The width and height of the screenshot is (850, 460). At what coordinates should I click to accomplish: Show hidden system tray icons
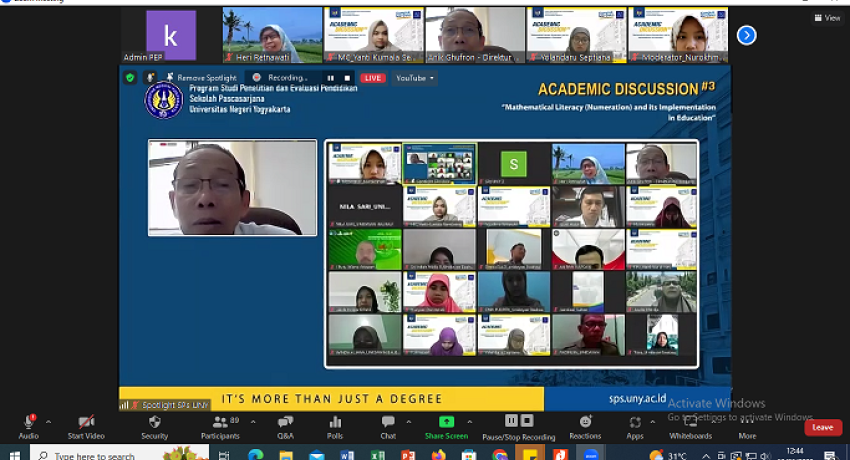point(706,456)
